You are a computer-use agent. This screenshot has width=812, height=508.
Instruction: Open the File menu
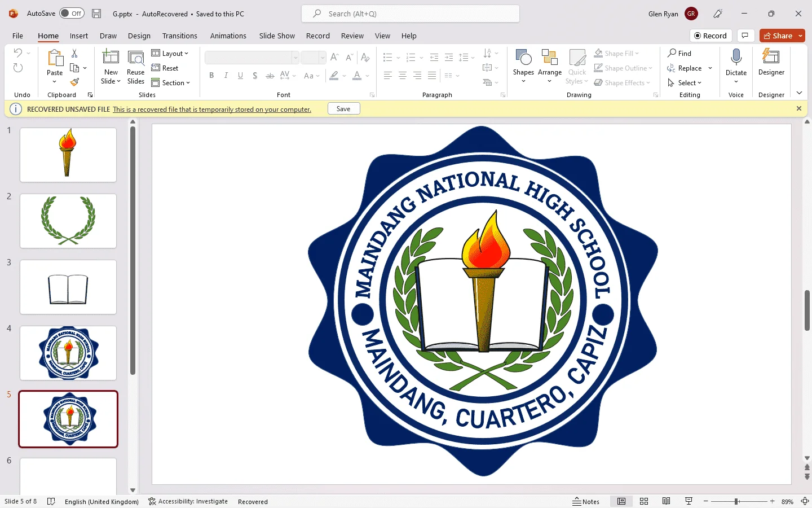(x=17, y=36)
